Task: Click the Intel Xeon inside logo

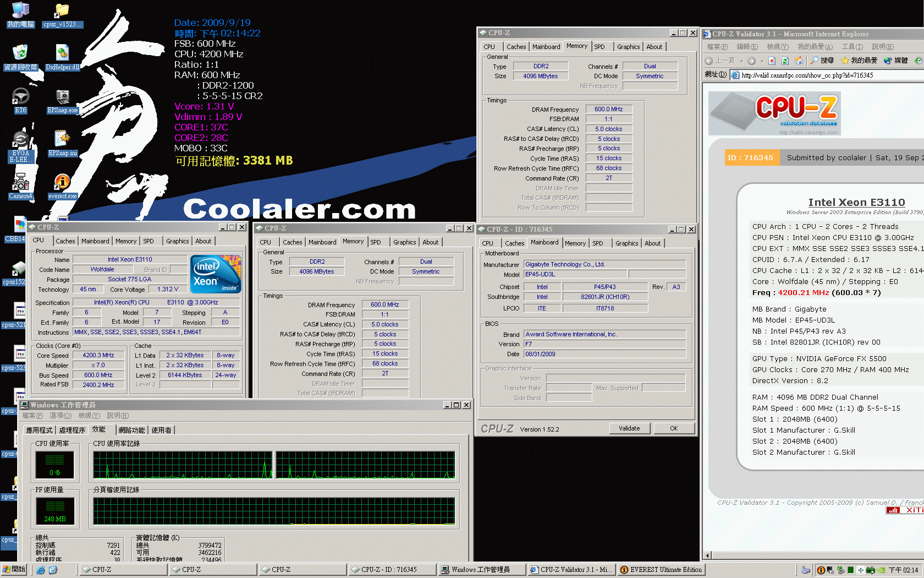Action: tap(216, 274)
